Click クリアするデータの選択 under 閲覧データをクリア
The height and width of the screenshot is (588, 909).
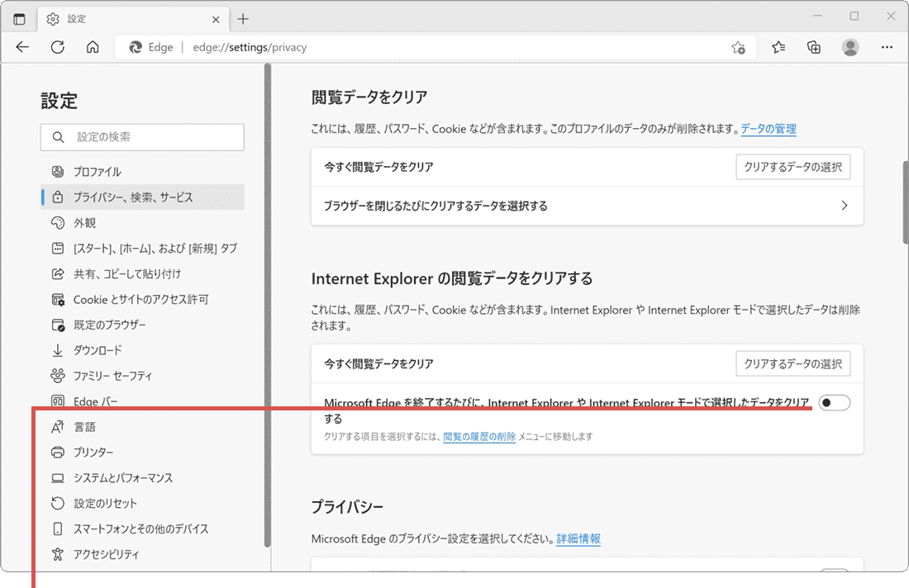pyautogui.click(x=793, y=167)
